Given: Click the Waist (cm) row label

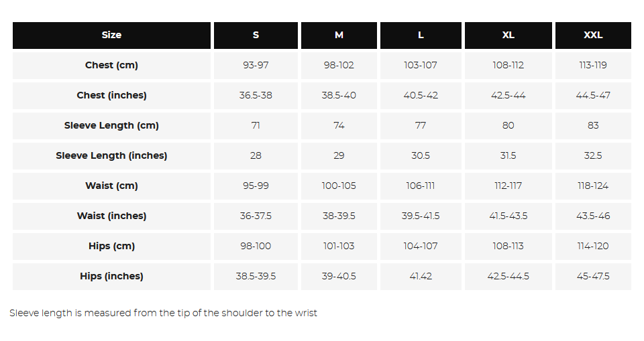Looking at the screenshot, I should pos(111,186).
